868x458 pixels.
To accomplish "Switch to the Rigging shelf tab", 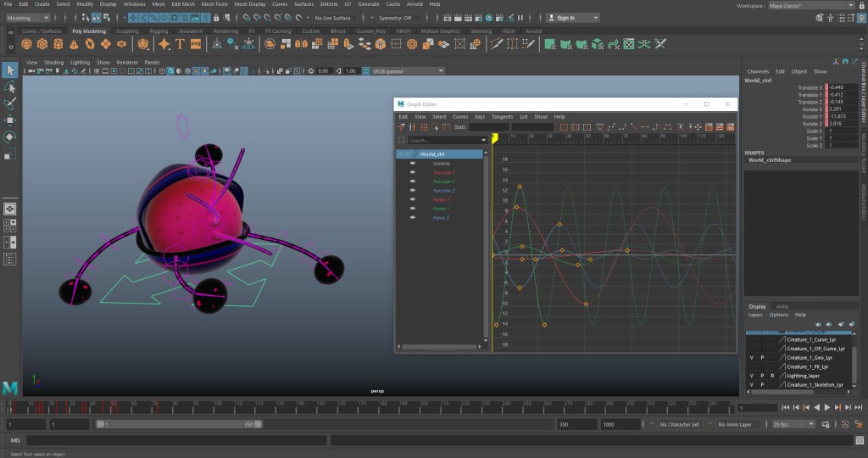I will click(159, 31).
